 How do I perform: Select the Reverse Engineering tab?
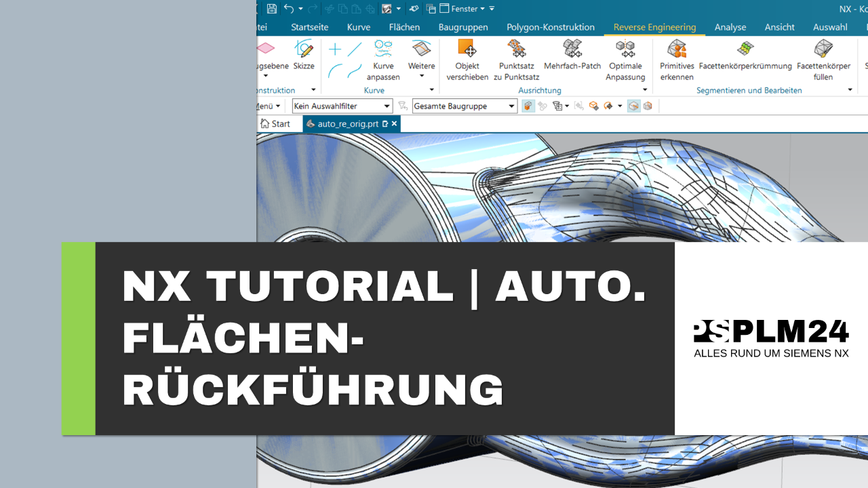coord(654,27)
